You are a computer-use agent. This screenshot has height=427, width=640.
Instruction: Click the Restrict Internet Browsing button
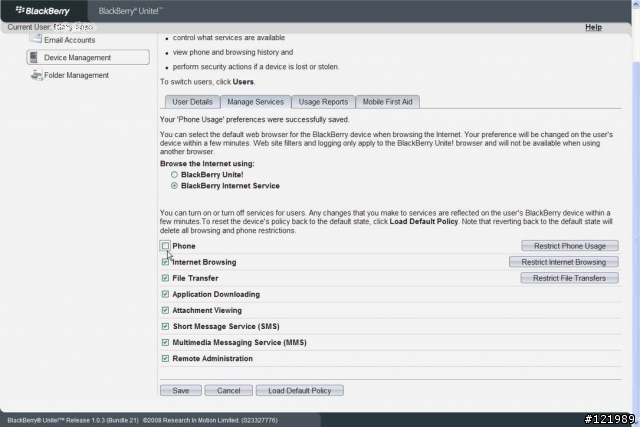click(x=564, y=262)
